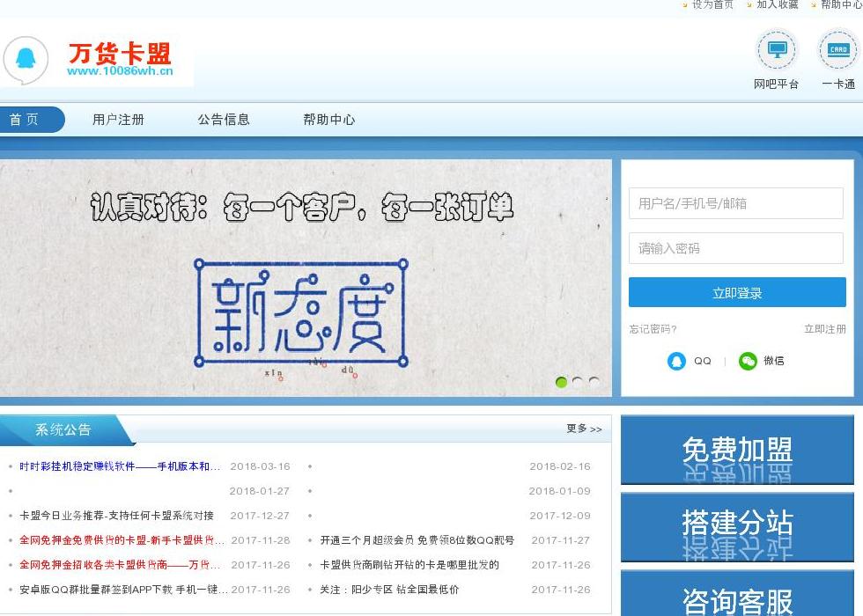Click the date 2018-03-16
This screenshot has width=863, height=616.
pyautogui.click(x=260, y=466)
